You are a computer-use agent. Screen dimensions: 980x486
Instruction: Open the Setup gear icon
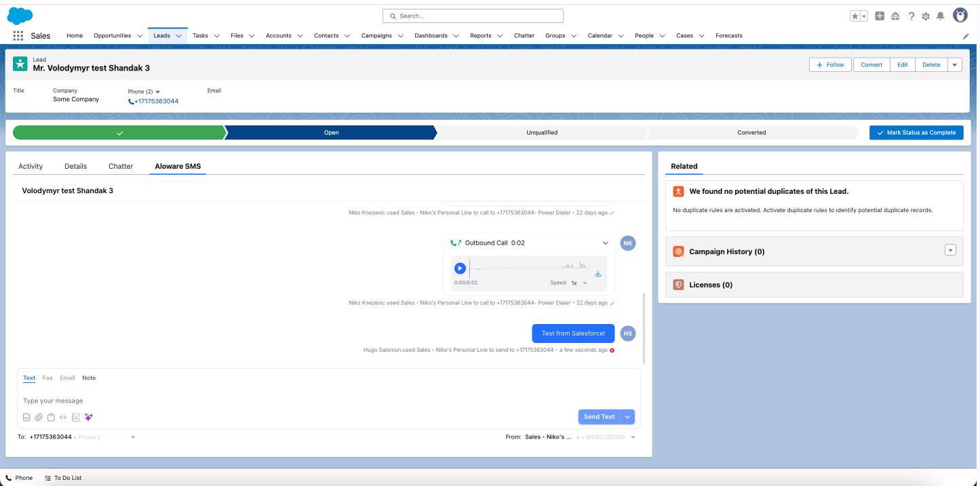point(925,16)
